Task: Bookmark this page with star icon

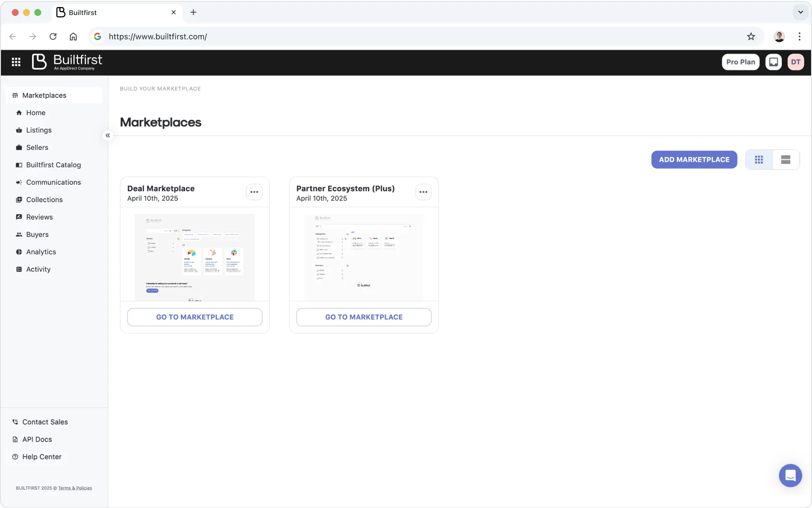Action: pos(751,37)
